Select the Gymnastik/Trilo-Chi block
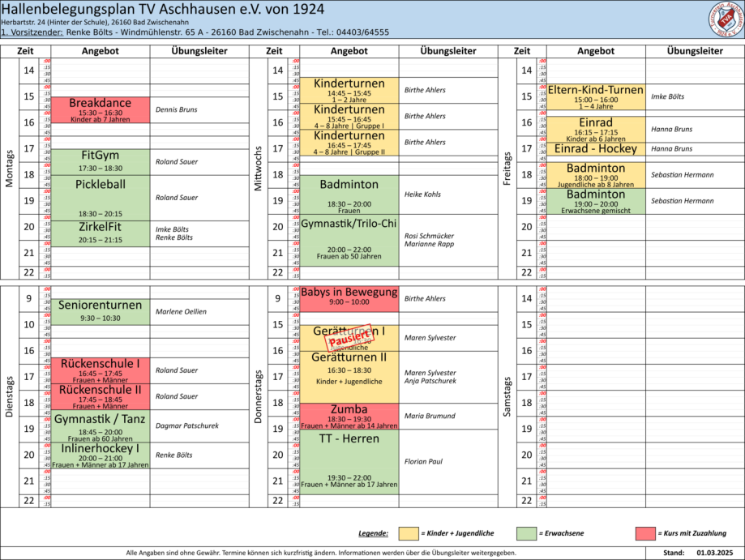Screen dimensions: 745x560 [x=349, y=240]
